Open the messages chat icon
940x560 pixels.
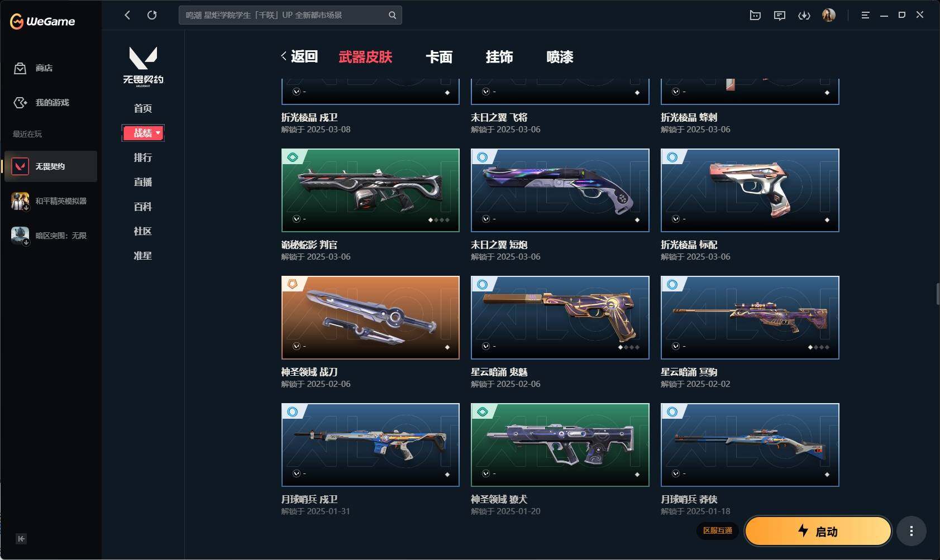[x=780, y=15]
